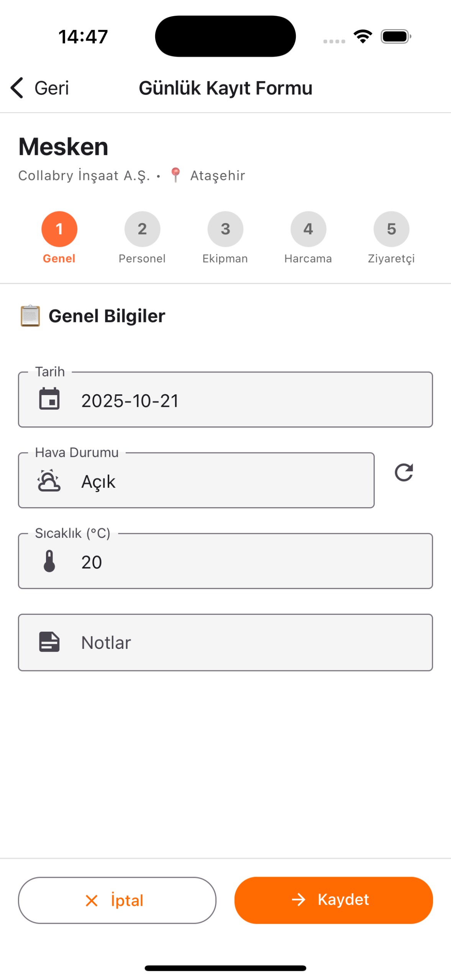The height and width of the screenshot is (980, 451).
Task: Click the notes document icon
Action: coord(49,642)
